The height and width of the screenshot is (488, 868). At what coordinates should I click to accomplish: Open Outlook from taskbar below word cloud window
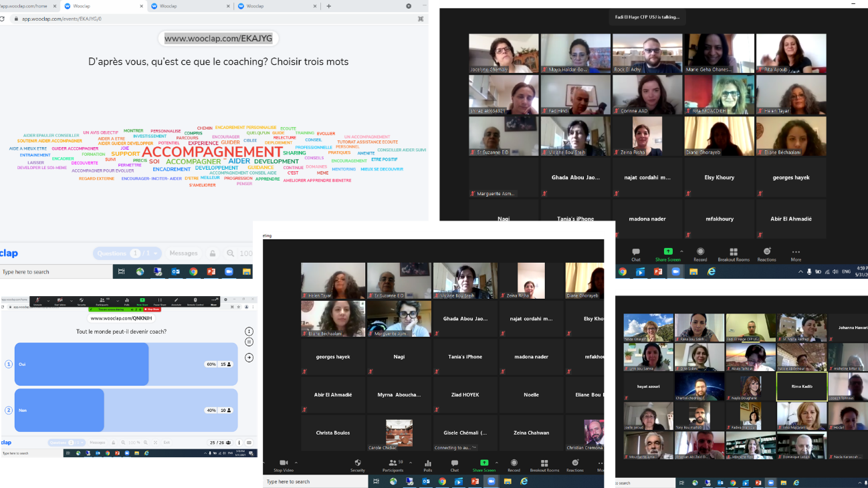pos(176,272)
